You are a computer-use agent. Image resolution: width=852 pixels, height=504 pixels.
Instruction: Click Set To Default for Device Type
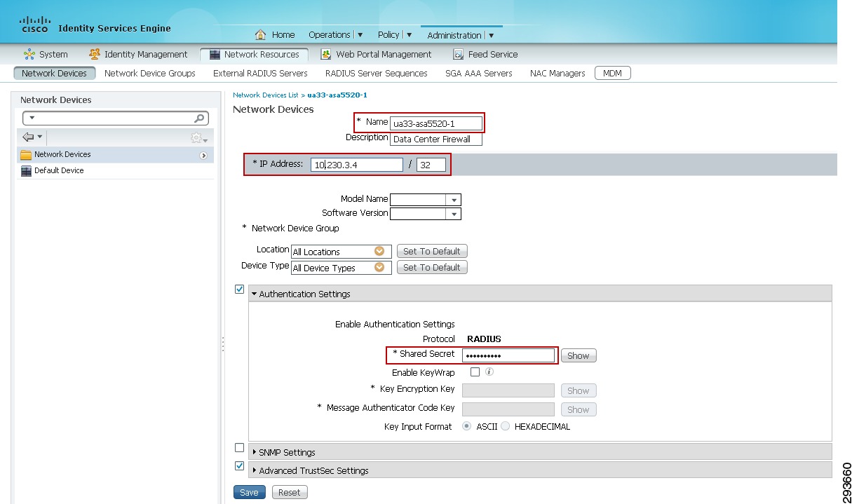point(432,267)
